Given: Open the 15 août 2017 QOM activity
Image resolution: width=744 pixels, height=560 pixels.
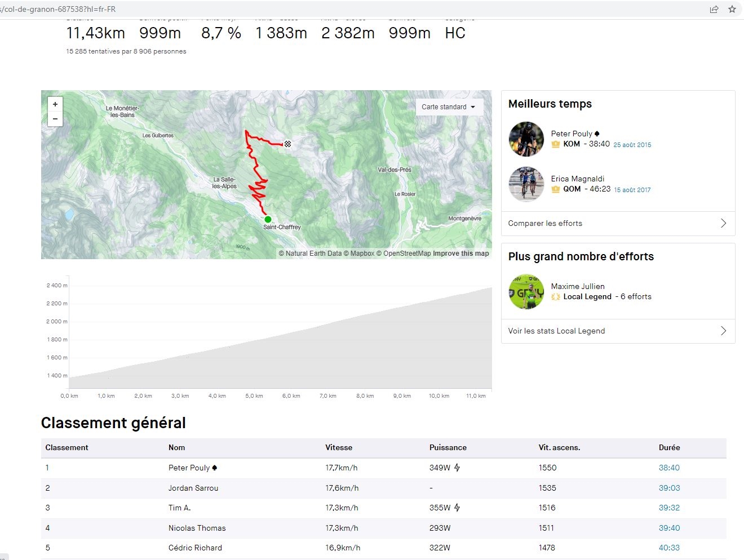Looking at the screenshot, I should pos(632,190).
